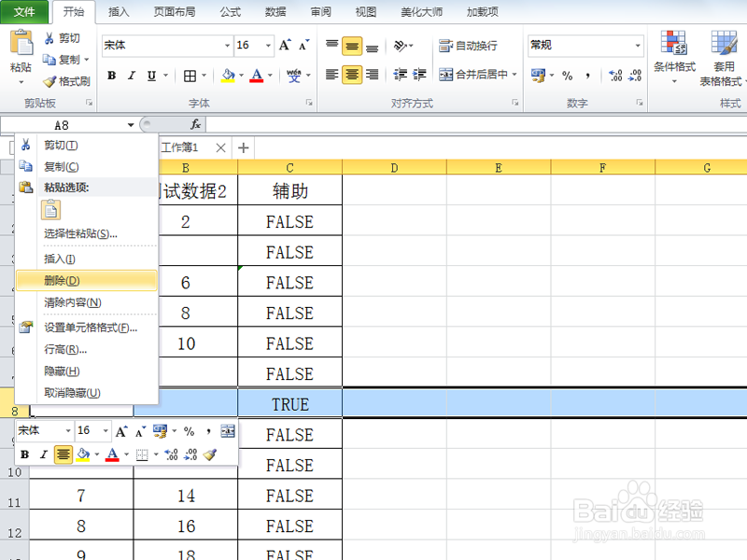Open font color dropdown arrow in ribbon
The width and height of the screenshot is (747, 560).
[x=270, y=76]
